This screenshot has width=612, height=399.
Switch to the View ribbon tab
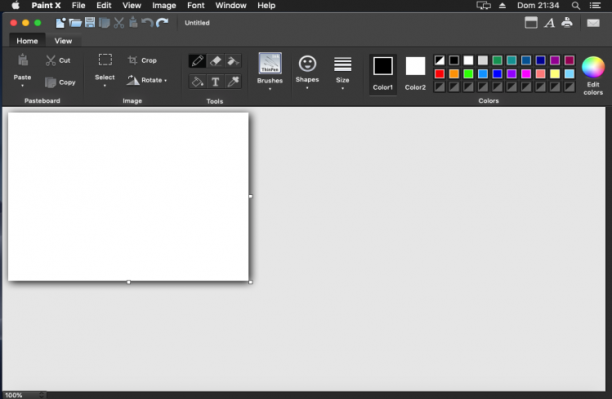point(63,41)
